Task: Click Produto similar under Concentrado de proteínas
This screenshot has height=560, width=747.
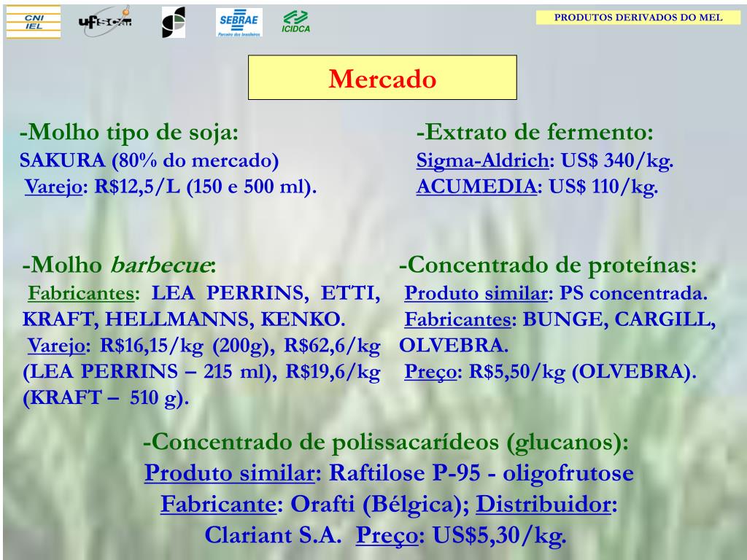Action: pos(476,293)
